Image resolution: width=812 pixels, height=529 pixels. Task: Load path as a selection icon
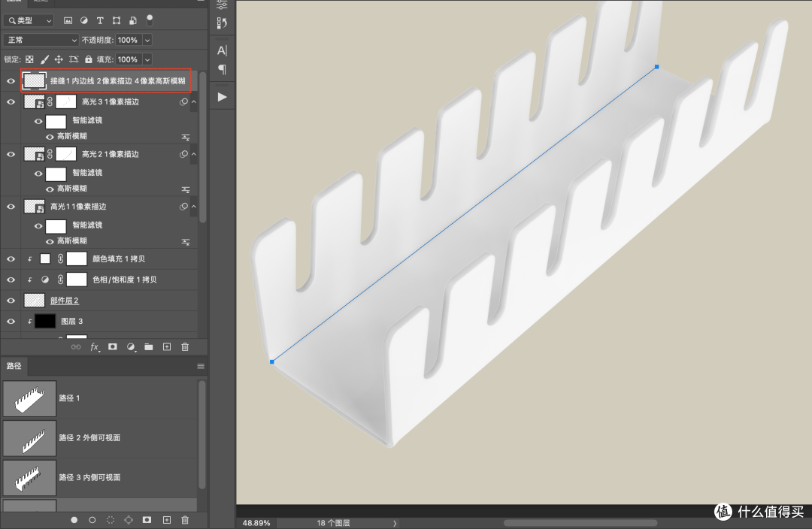coord(111,520)
